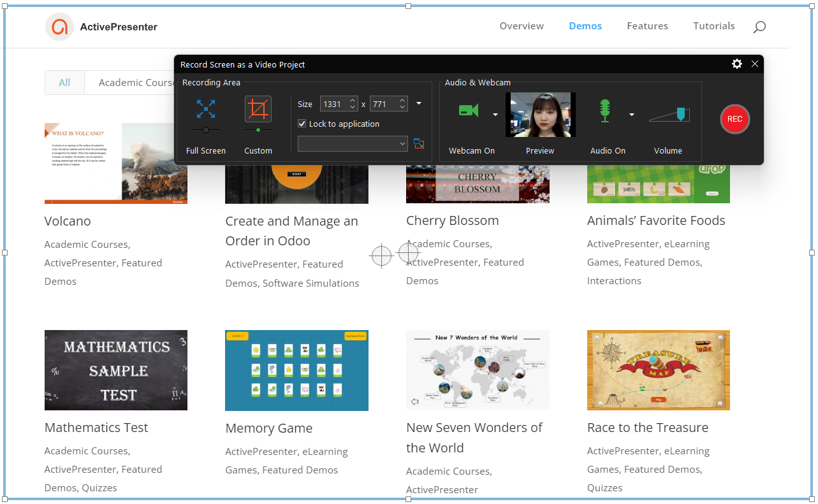Viewport: 818px width, 504px height.
Task: Open Features in site navigation
Action: [x=647, y=26]
